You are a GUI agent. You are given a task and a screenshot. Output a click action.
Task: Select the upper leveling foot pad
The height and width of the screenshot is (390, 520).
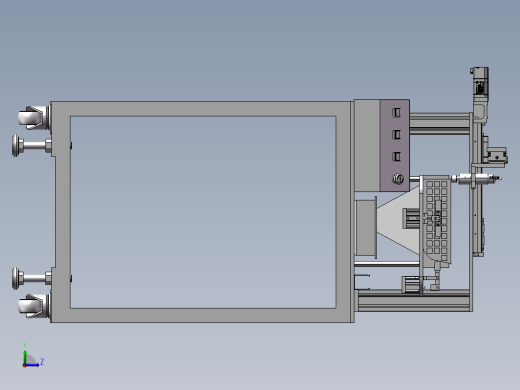tap(15, 145)
